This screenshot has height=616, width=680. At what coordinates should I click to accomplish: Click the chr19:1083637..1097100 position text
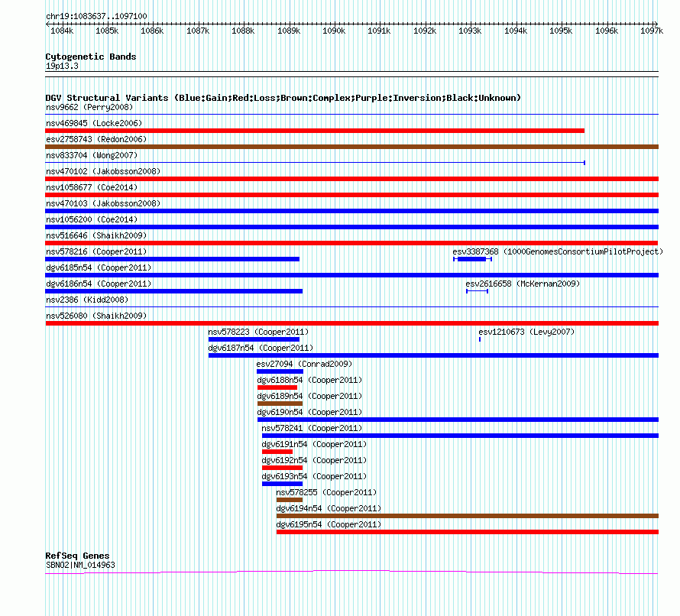coord(96,16)
